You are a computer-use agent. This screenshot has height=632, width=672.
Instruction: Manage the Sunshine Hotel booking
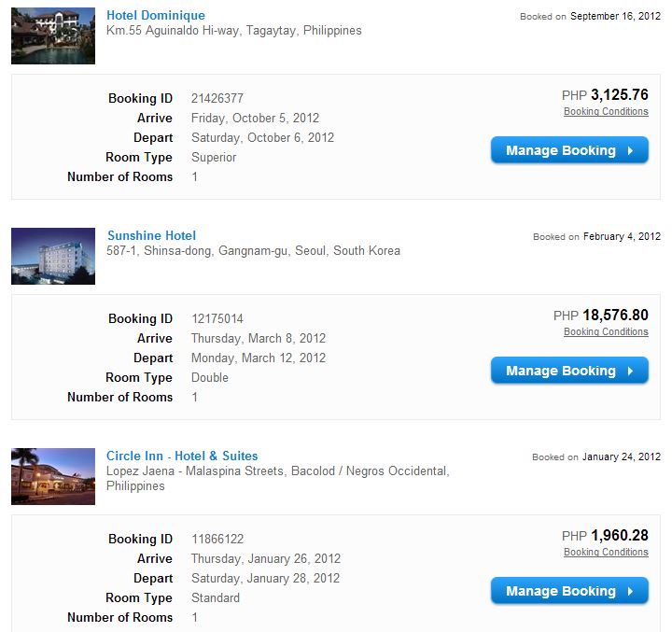(561, 371)
